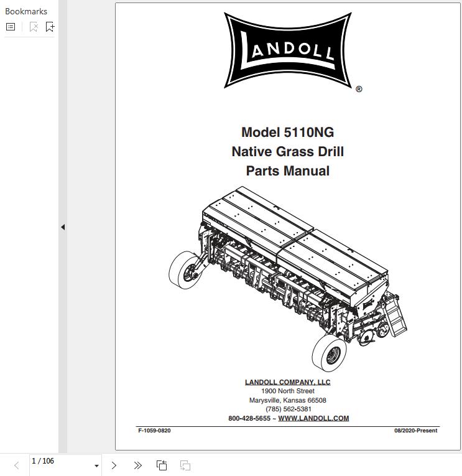The image size is (462, 476).
Task: Click the 'LANDOLL COMPANY, LLC' text
Action: [287, 382]
